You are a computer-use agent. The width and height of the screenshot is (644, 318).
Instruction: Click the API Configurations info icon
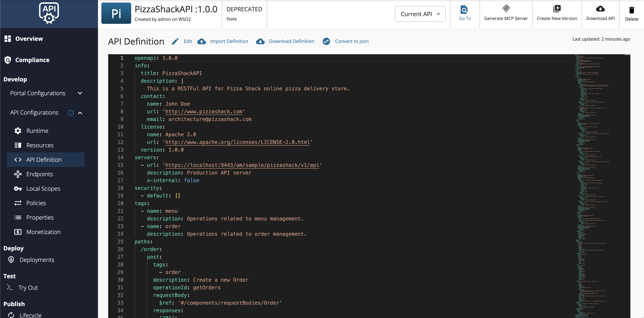coord(70,113)
